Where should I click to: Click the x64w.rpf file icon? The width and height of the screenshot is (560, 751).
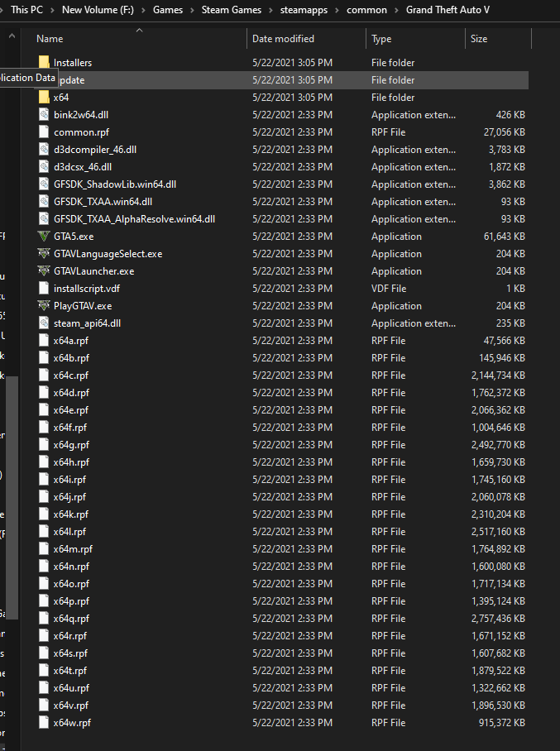tap(44, 723)
